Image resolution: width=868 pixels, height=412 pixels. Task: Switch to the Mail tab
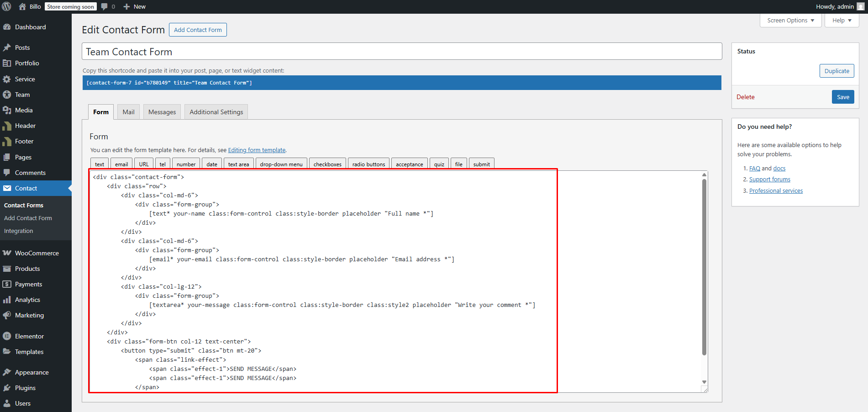tap(128, 112)
